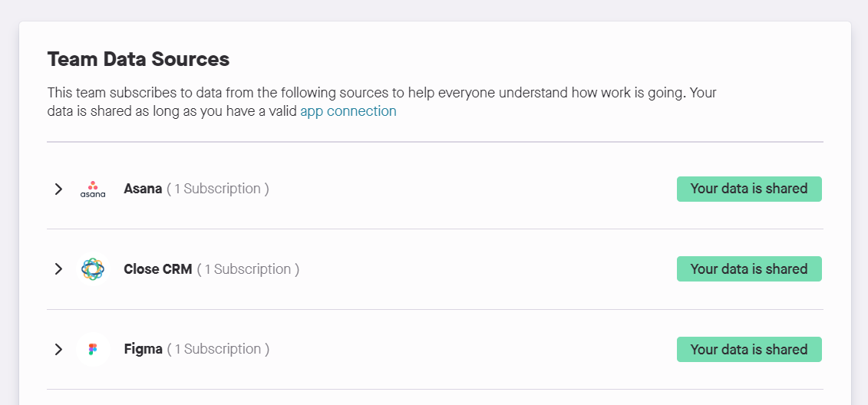
Task: Click Close CRM's "1 Subscription" count
Action: coord(248,269)
